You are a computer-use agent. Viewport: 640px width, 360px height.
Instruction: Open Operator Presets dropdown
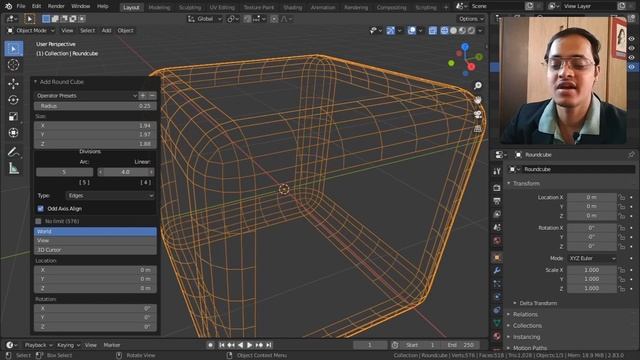pos(86,96)
